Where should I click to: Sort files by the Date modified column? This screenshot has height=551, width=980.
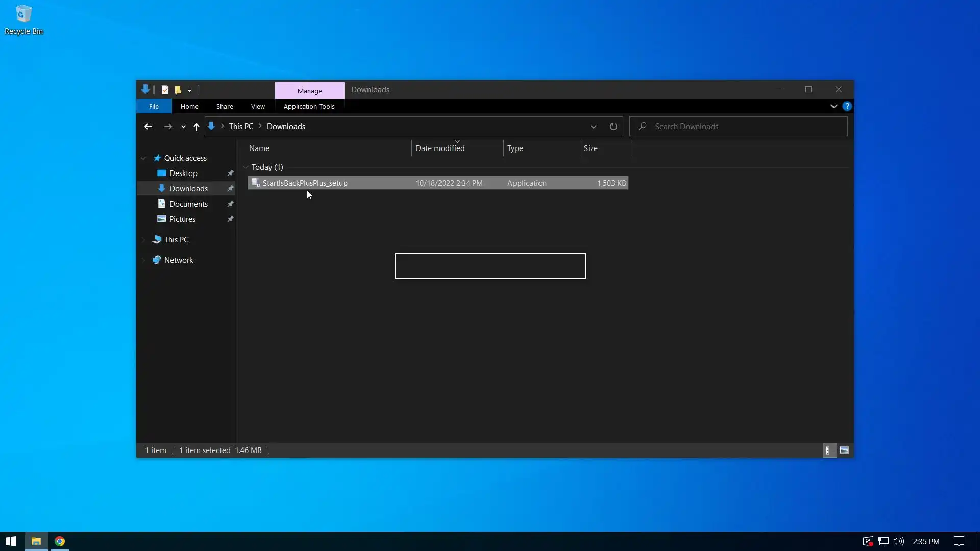coord(440,148)
